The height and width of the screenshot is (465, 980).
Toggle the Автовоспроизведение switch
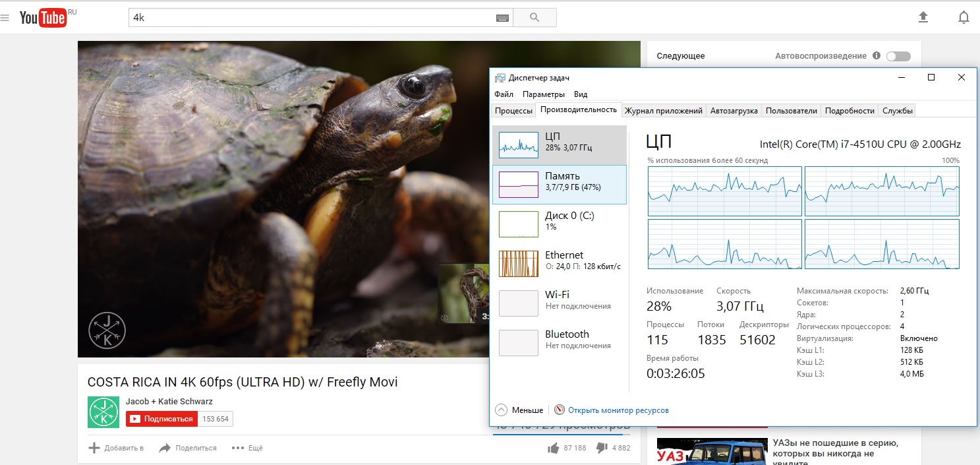pos(898,56)
